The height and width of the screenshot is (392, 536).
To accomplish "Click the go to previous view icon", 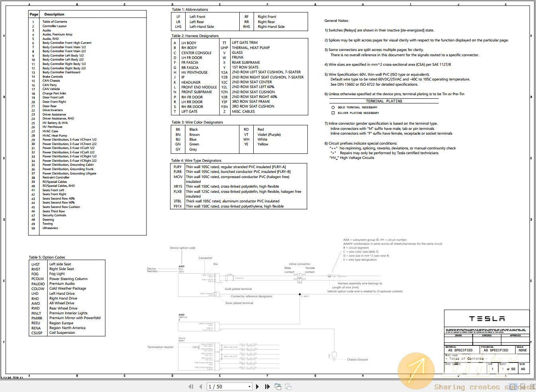I will 278,386.
